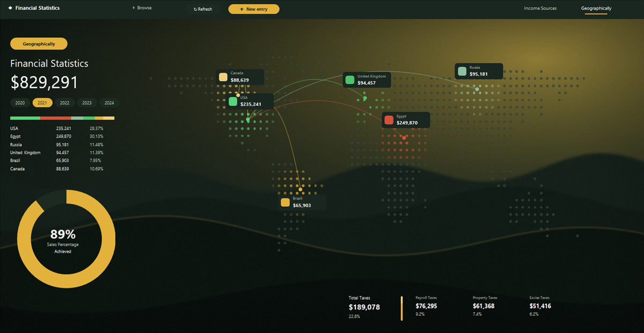Click the Property Taxes $61,368 figure

pos(484,306)
